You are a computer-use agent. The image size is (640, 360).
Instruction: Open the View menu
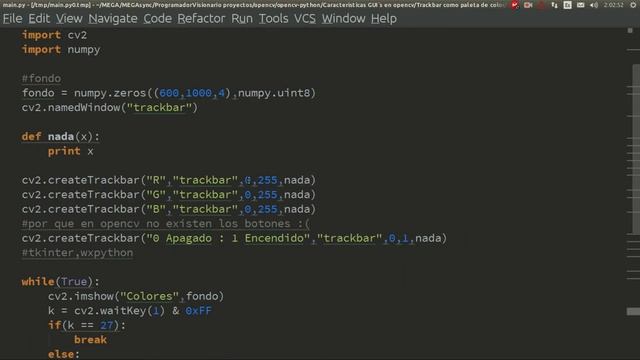pyautogui.click(x=69, y=19)
